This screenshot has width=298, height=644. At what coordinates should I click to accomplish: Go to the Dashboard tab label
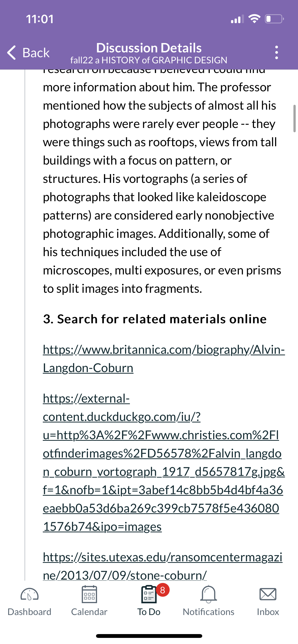click(x=30, y=612)
